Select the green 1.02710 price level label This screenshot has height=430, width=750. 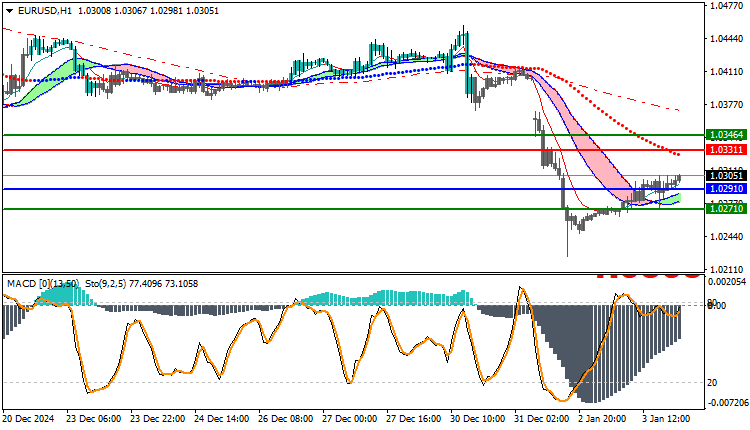point(727,209)
